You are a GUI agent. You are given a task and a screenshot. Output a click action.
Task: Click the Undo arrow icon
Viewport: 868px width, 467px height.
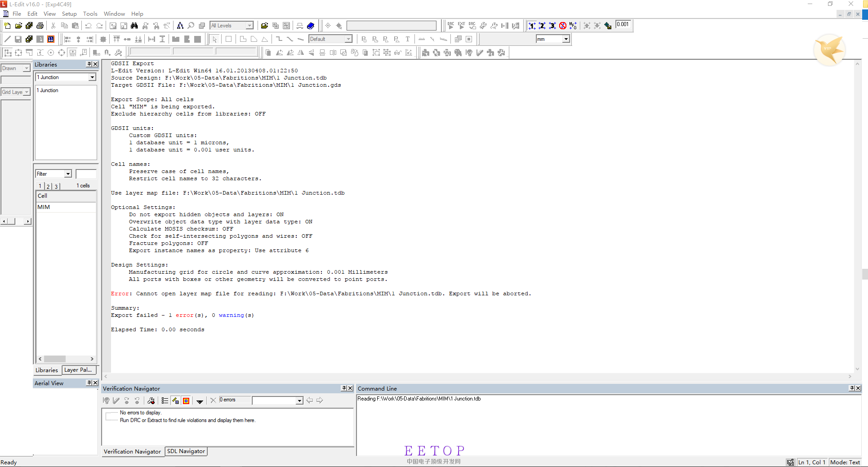(89, 26)
